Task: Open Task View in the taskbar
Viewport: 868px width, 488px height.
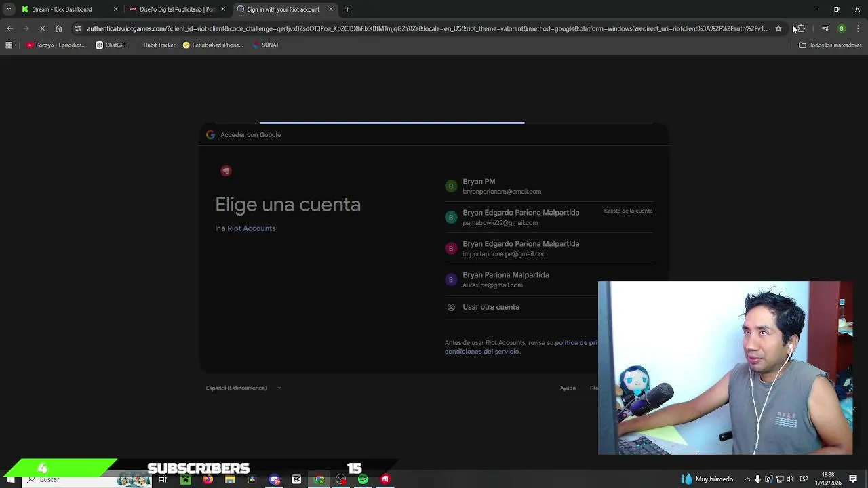Action: pos(163,480)
